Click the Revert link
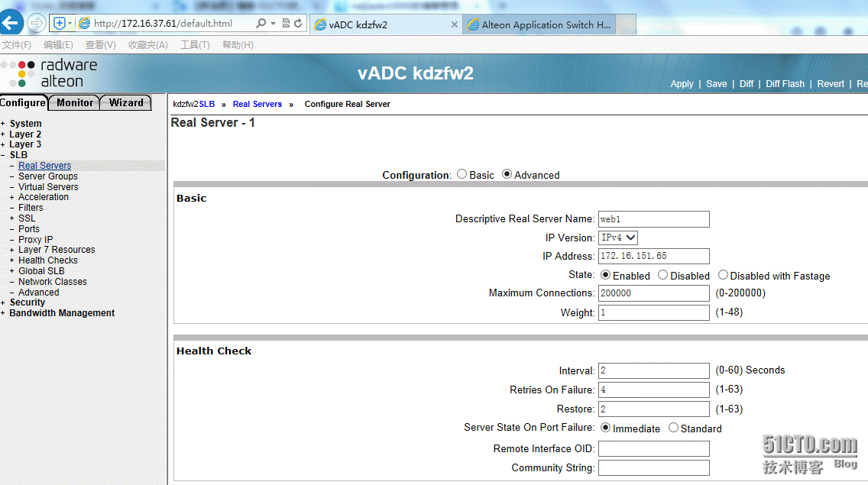This screenshot has width=868, height=485. (831, 83)
